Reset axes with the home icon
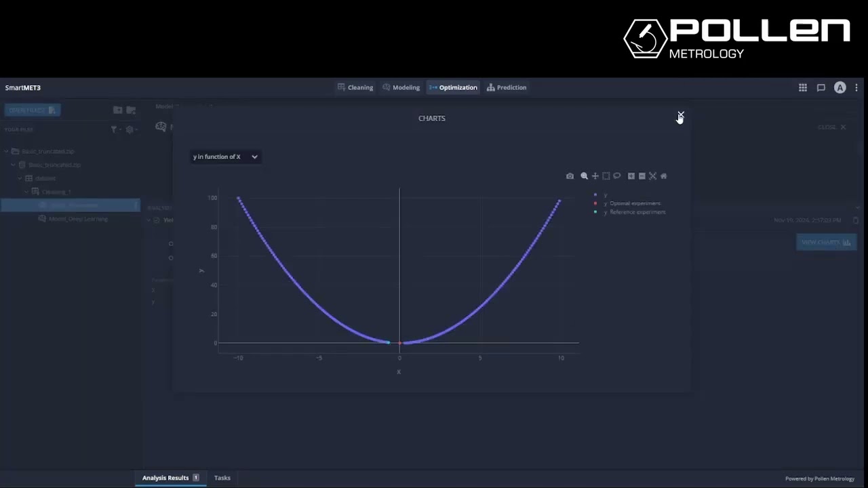 pos(664,176)
